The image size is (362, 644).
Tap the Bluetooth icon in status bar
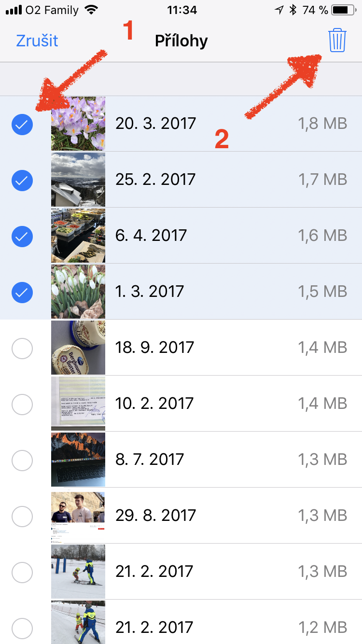(292, 10)
